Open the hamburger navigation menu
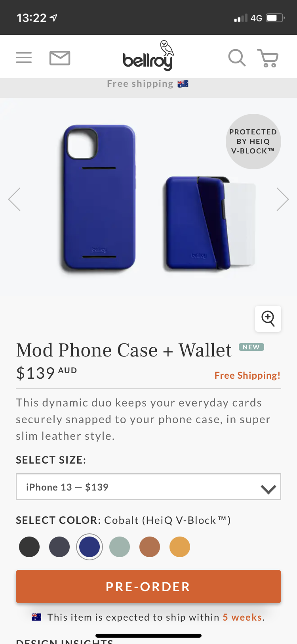The height and width of the screenshot is (644, 297). [24, 58]
